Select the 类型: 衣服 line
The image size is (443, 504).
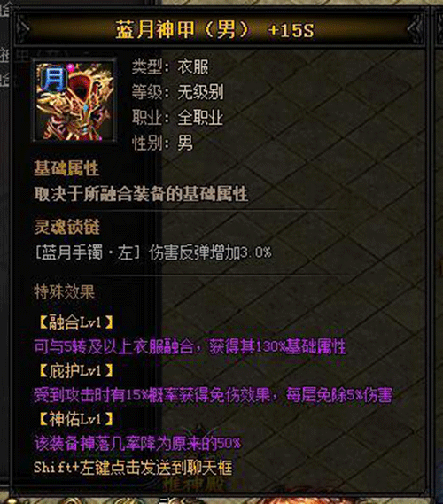[170, 67]
